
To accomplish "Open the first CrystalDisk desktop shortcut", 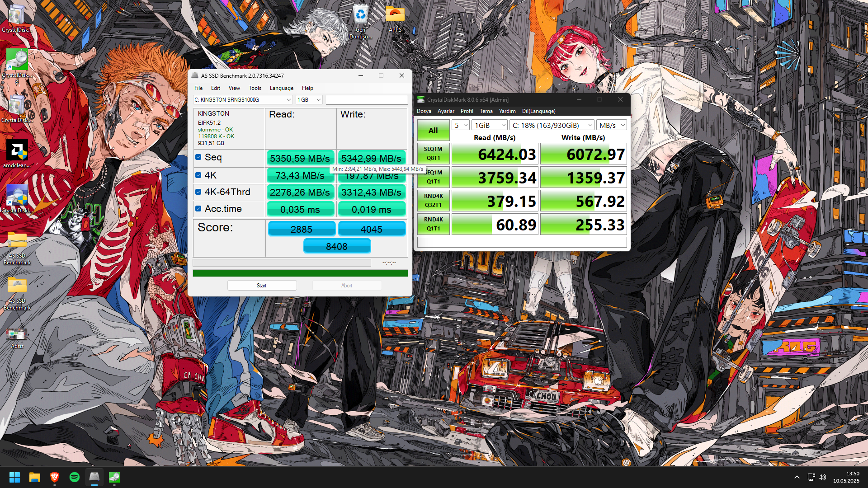I will (x=17, y=19).
